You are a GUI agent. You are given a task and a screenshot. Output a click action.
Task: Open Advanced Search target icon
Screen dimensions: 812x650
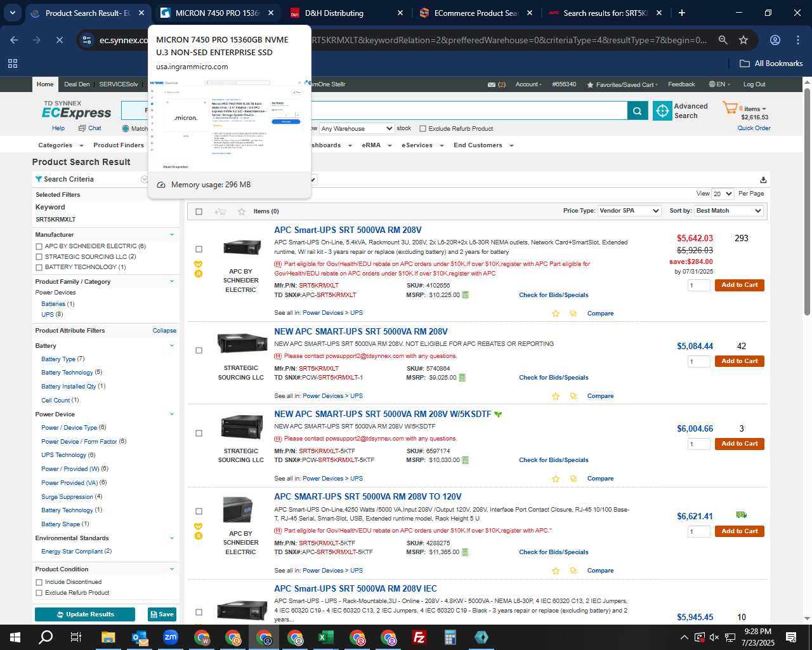pos(662,111)
